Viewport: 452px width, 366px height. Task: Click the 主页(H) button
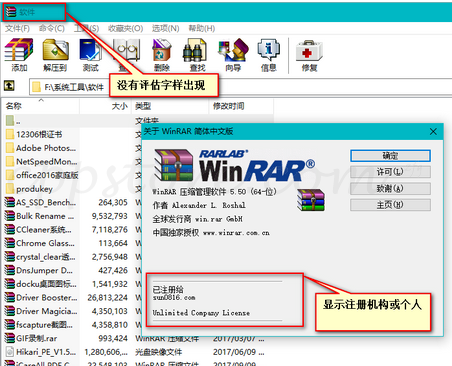point(390,205)
